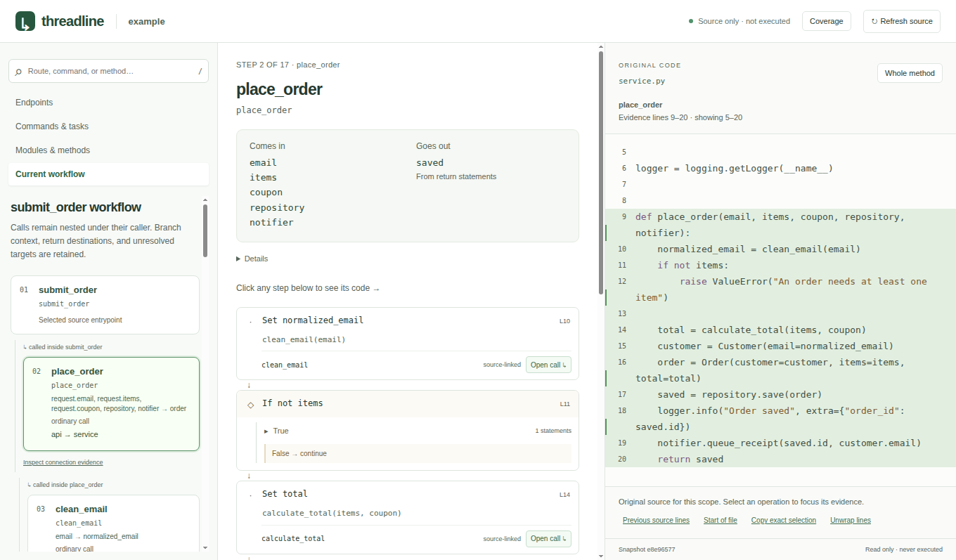The width and height of the screenshot is (956, 560).
Task: Click code line 6 logger = logging.getLogger
Action: click(780, 168)
